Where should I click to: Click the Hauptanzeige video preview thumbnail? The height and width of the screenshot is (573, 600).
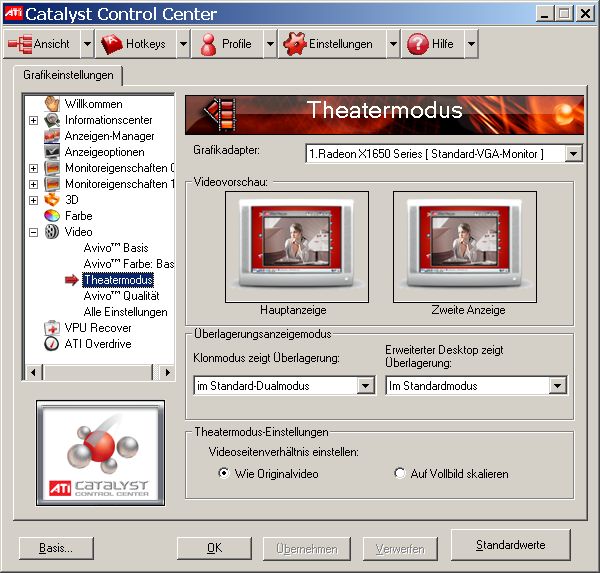click(297, 247)
